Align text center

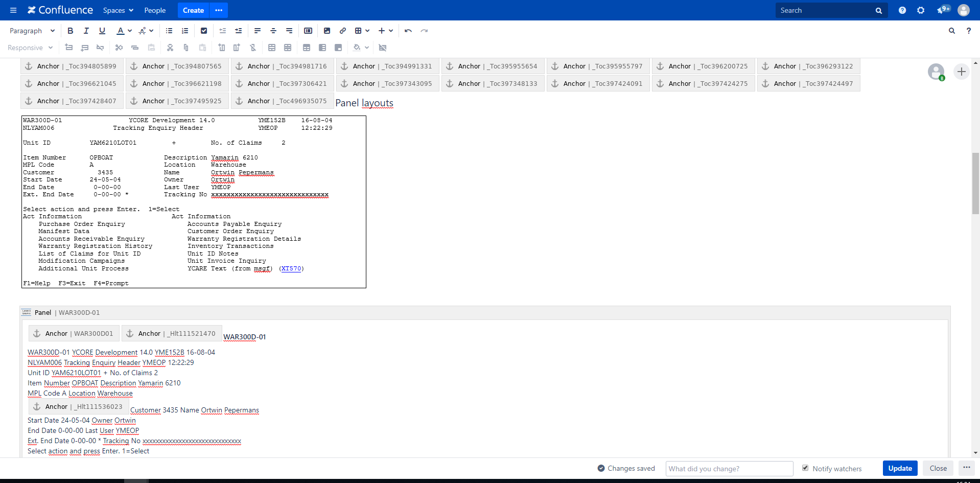[x=273, y=31]
